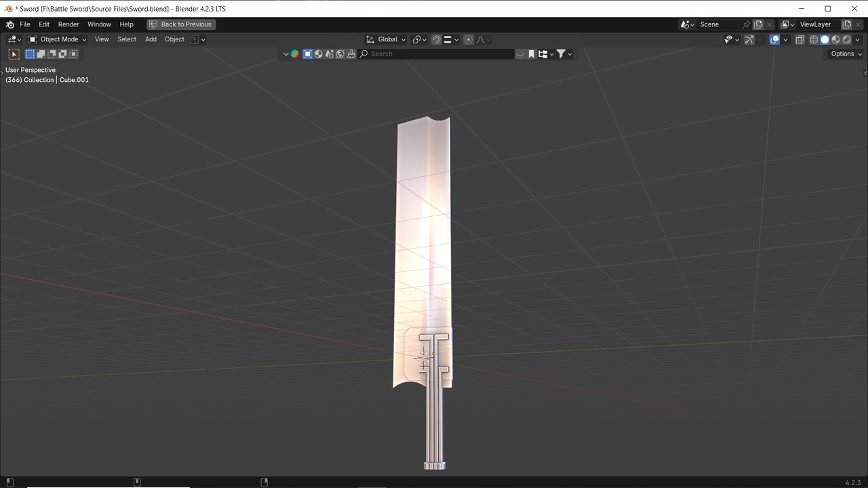Screen dimensions: 868x488
Task: Expand the sidebar with the small arrow
Action: point(865,73)
